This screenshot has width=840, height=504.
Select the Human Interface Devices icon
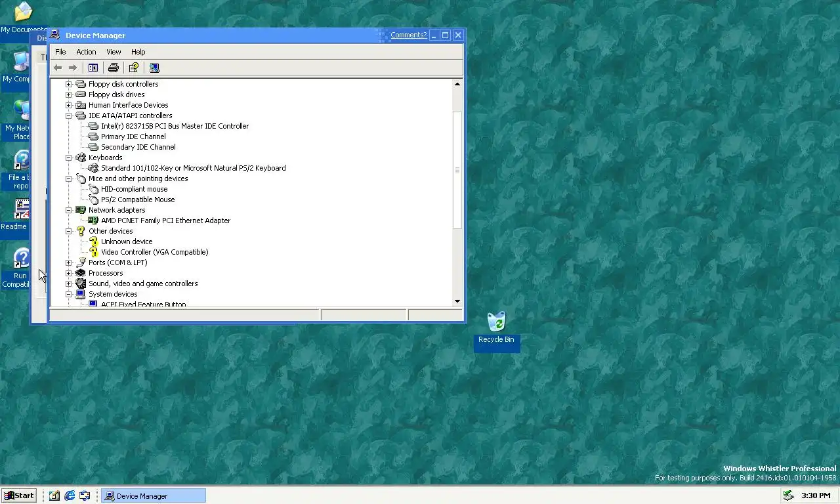coord(81,105)
